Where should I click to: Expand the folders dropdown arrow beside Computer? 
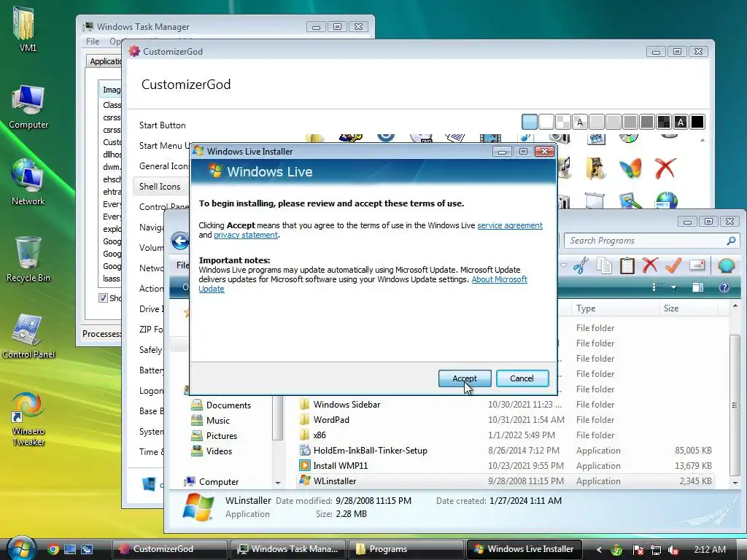pyautogui.click(x=278, y=483)
